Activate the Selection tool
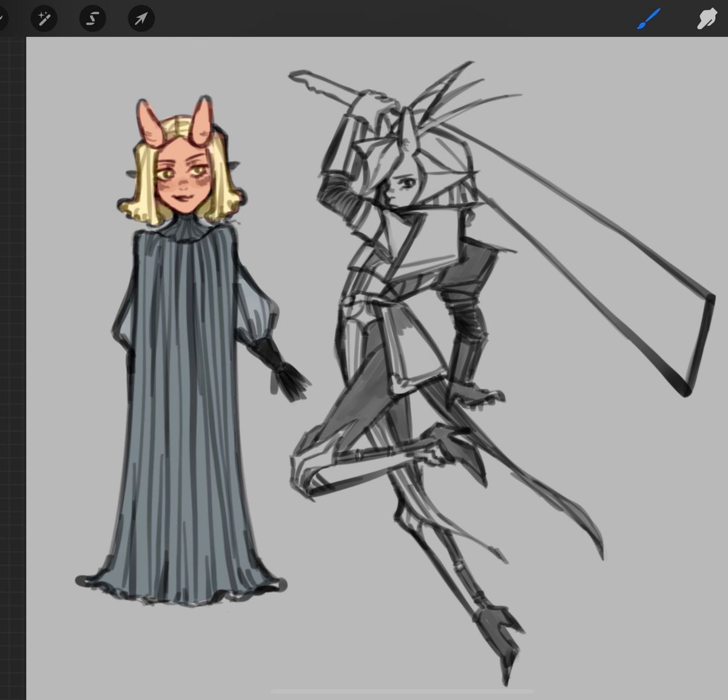Screen dimensions: 728x700 click(x=92, y=19)
